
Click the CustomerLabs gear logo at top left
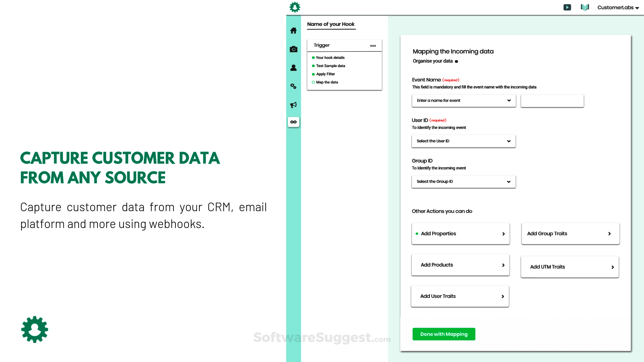point(294,7)
